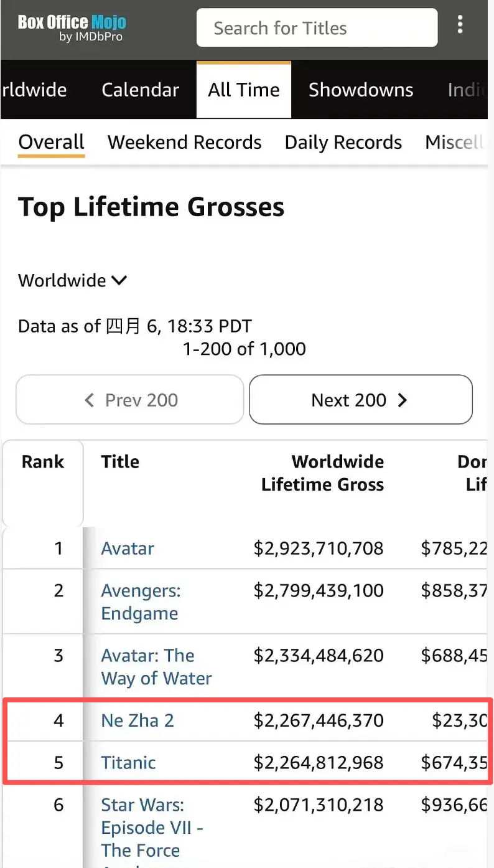Open the three-dot overflow menu
This screenshot has width=494, height=868.
(460, 25)
